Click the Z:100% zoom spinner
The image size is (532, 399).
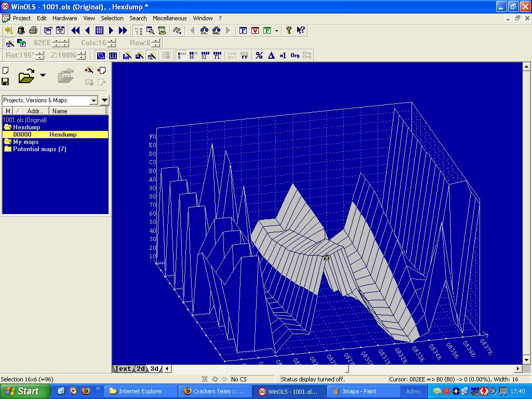(81, 55)
